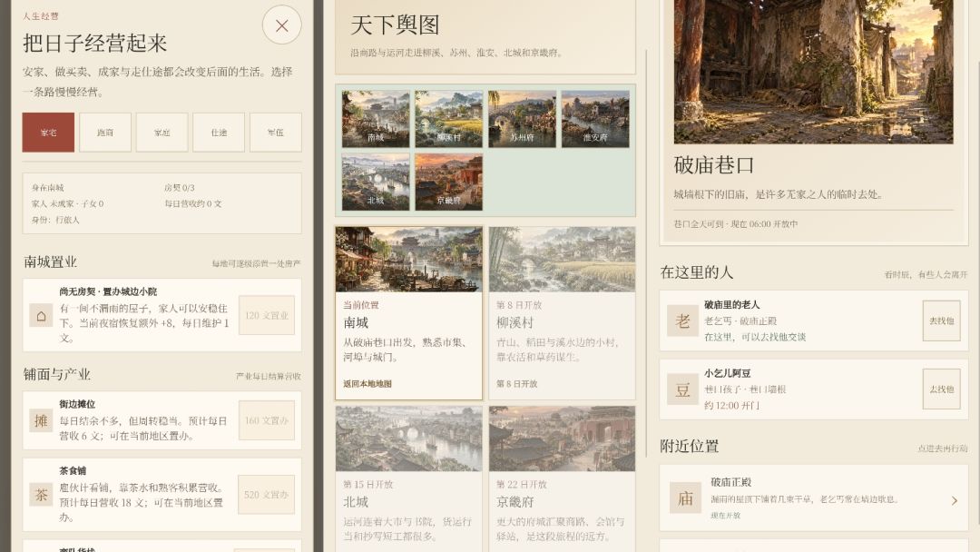Click the 把日子经营起来 heading

coord(95,44)
